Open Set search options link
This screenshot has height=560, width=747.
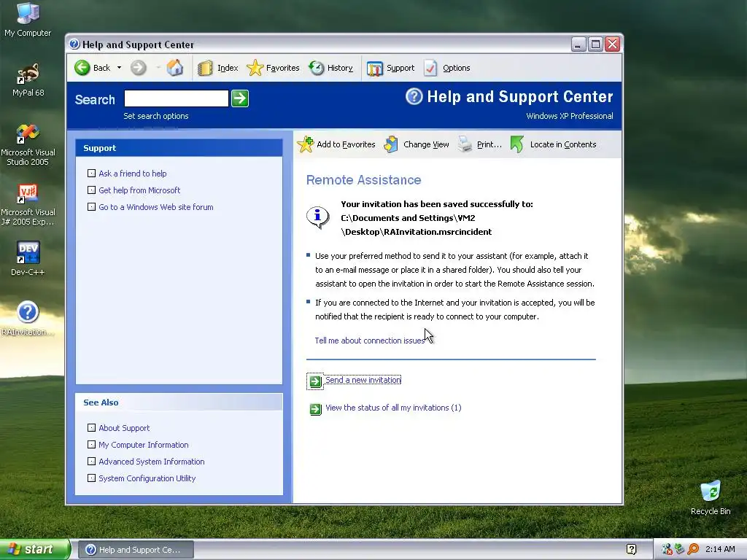[156, 116]
